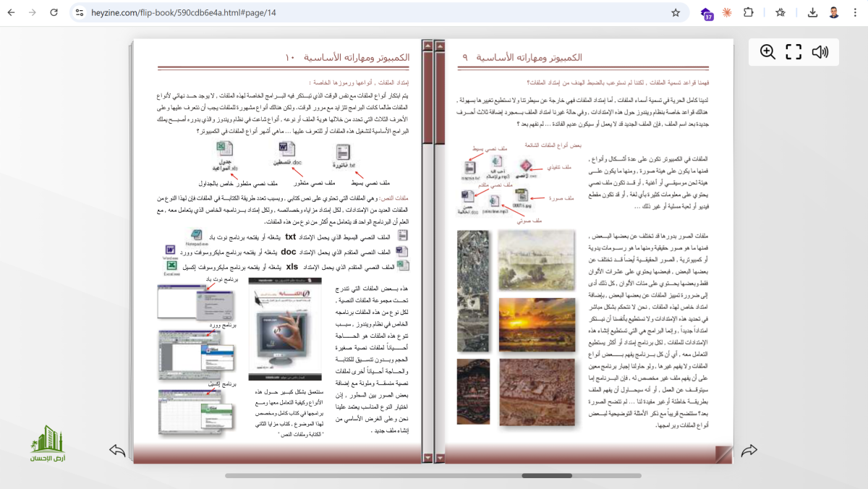The width and height of the screenshot is (868, 489).
Task: Mute the page-flip sound
Action: coord(820,52)
